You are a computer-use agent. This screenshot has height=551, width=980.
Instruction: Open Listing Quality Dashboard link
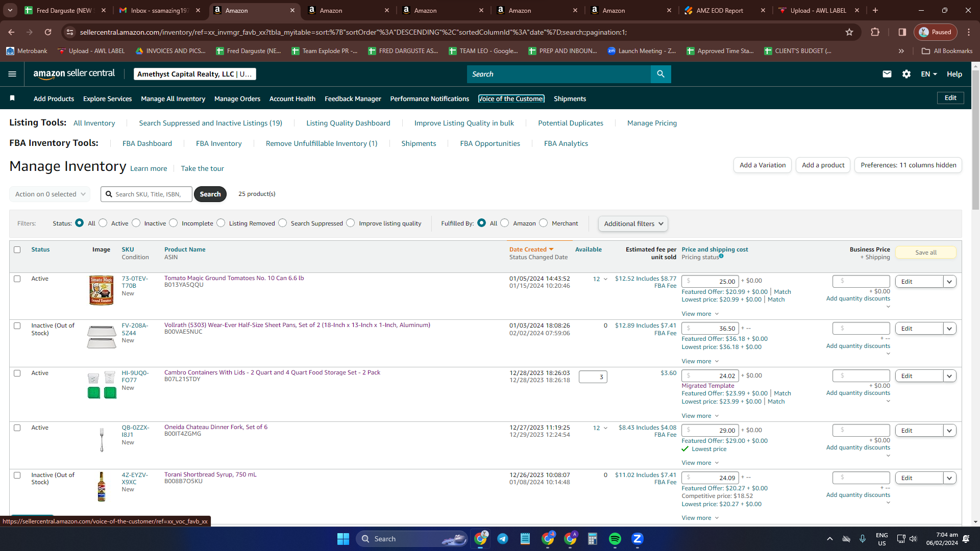348,123
